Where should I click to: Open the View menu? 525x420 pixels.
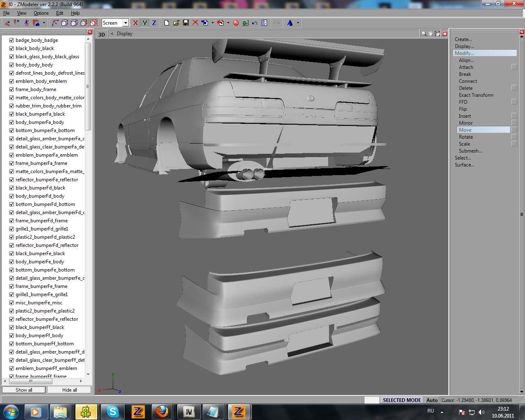pyautogui.click(x=22, y=13)
